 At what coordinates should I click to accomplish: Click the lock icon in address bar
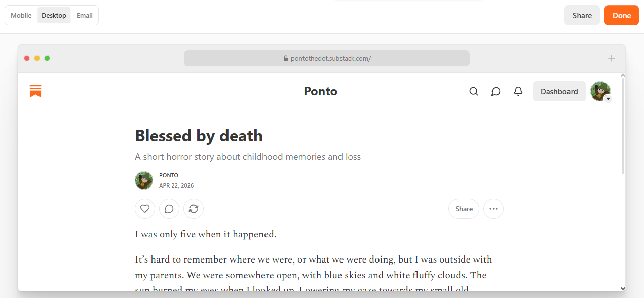(286, 59)
